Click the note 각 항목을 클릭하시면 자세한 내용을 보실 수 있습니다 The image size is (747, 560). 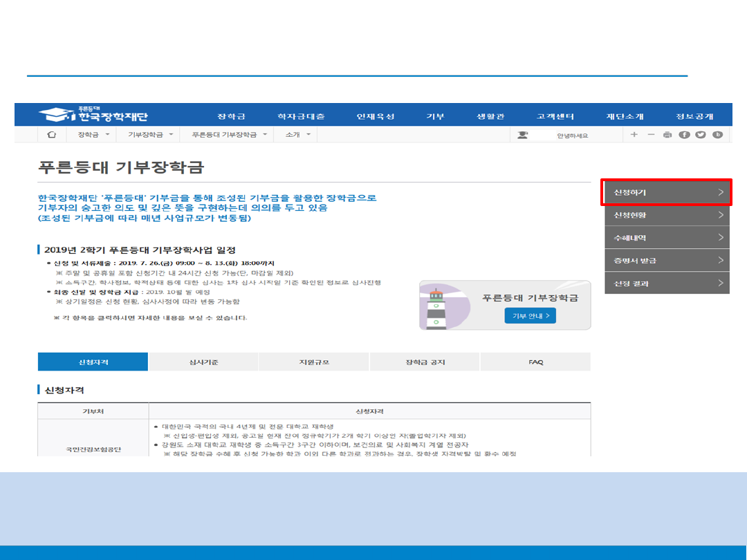[150, 317]
